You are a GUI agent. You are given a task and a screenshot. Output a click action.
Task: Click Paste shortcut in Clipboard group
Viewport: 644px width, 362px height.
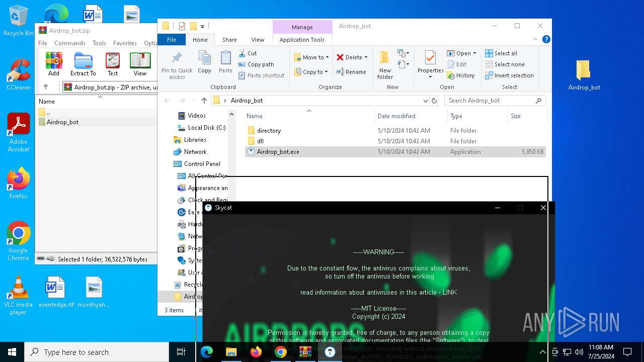[261, 75]
